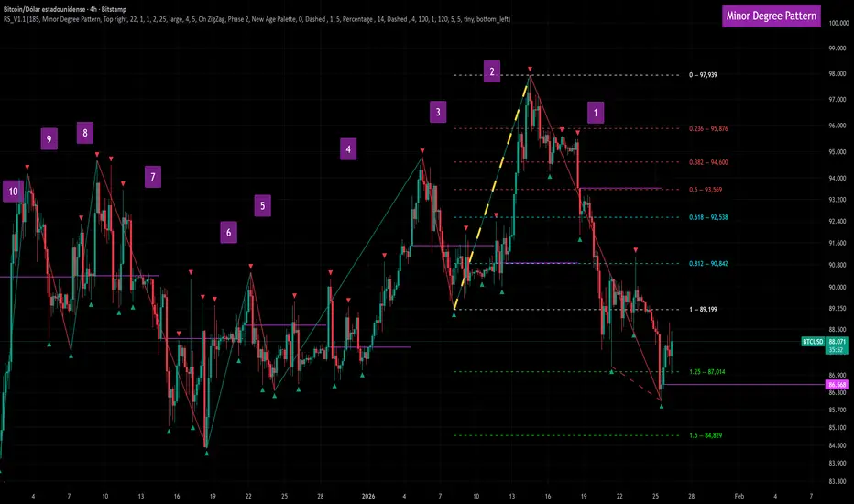This screenshot has width=854, height=504.
Task: Select the Bitcoin/Dólar estadounidense chart title
Action: (x=65, y=9)
